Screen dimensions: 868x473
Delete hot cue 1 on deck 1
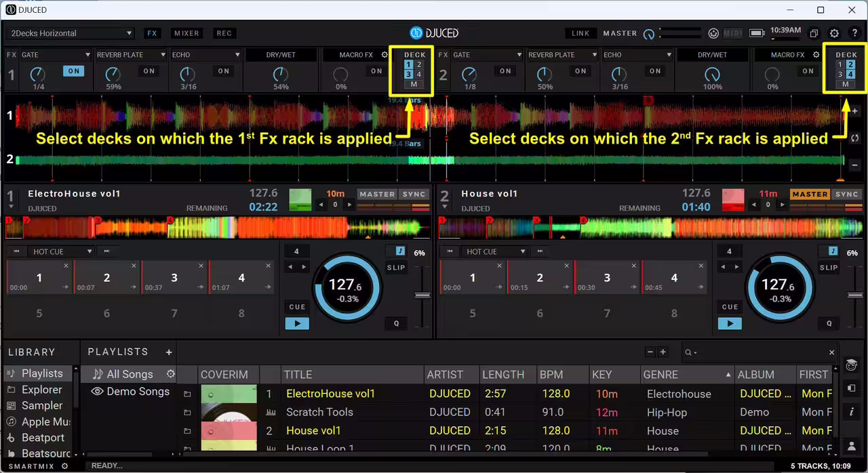point(66,266)
